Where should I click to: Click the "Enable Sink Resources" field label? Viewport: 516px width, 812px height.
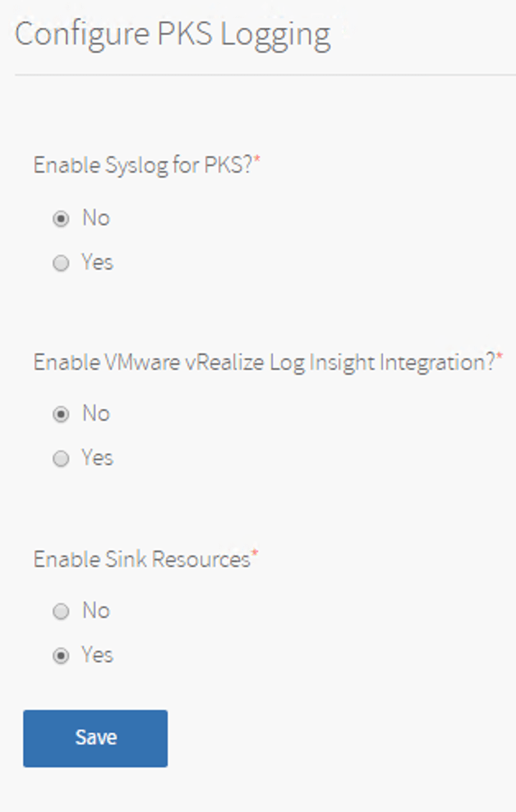tap(141, 560)
